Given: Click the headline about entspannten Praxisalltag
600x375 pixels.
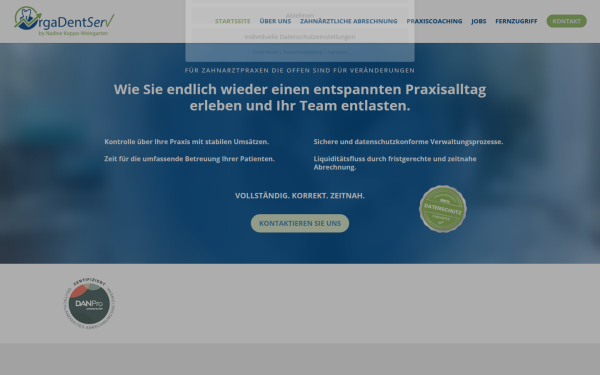Looking at the screenshot, I should 300,97.
